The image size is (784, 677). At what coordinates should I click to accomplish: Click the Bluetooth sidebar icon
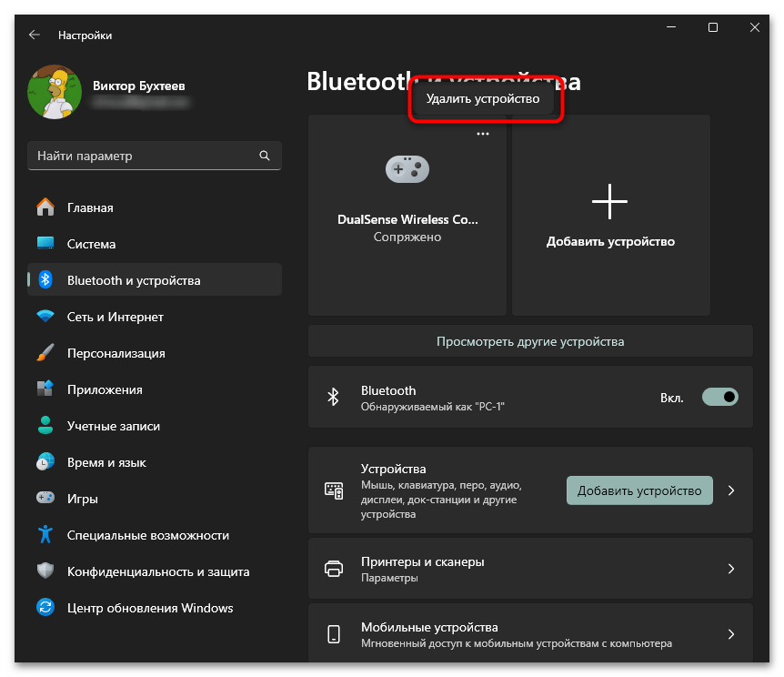coord(45,280)
